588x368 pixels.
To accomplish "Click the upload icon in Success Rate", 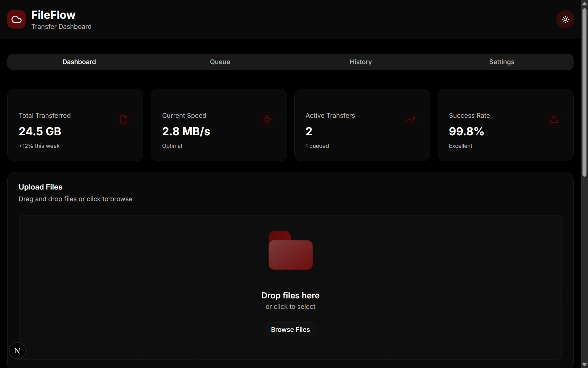I will click(x=554, y=119).
